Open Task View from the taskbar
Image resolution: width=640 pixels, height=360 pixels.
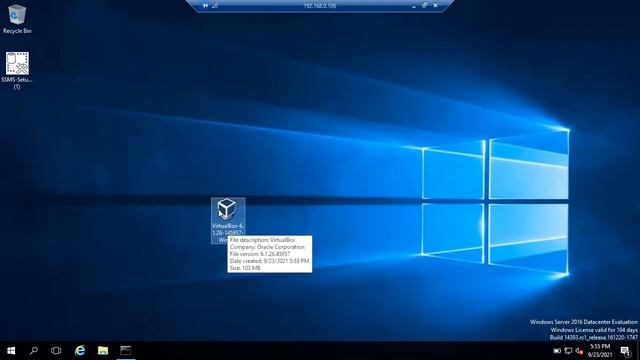(x=56, y=351)
